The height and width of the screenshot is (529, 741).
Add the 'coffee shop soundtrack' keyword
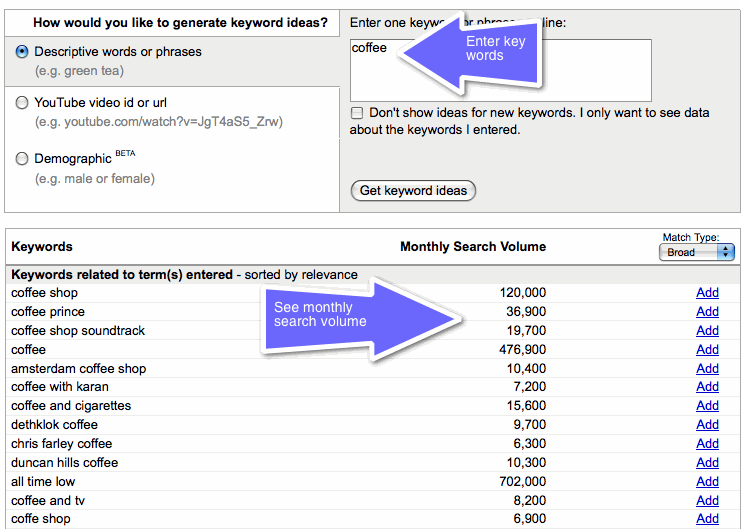point(707,330)
